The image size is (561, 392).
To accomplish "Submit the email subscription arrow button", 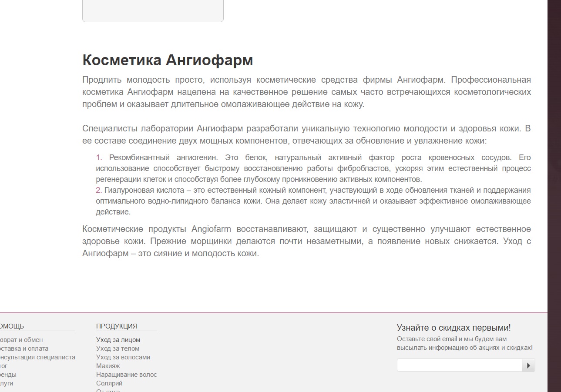I will 528,365.
